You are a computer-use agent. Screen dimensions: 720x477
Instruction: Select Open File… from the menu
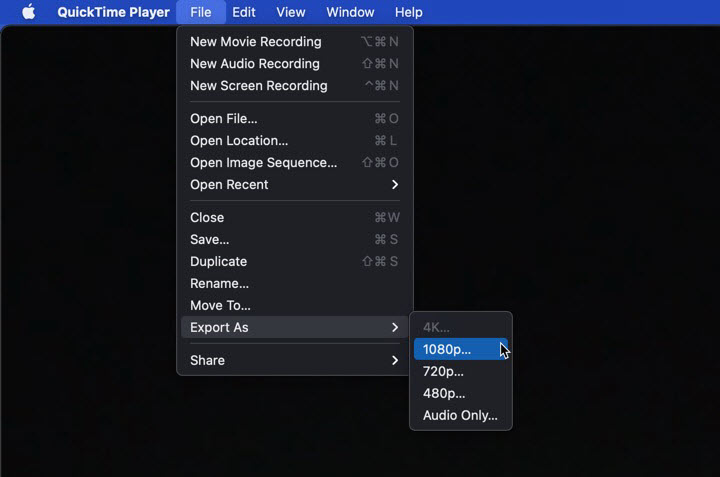[295, 119]
